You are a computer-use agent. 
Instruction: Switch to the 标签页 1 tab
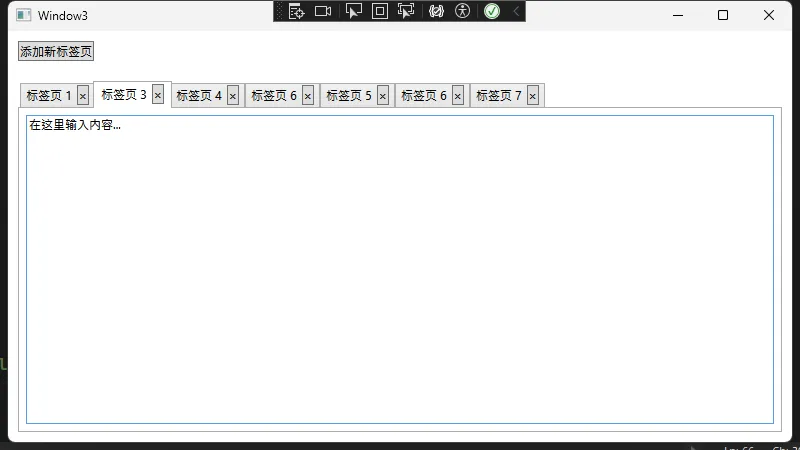point(48,96)
